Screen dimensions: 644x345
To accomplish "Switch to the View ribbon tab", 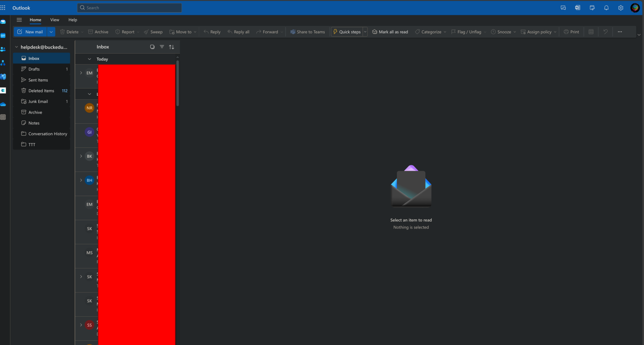I will pyautogui.click(x=55, y=20).
